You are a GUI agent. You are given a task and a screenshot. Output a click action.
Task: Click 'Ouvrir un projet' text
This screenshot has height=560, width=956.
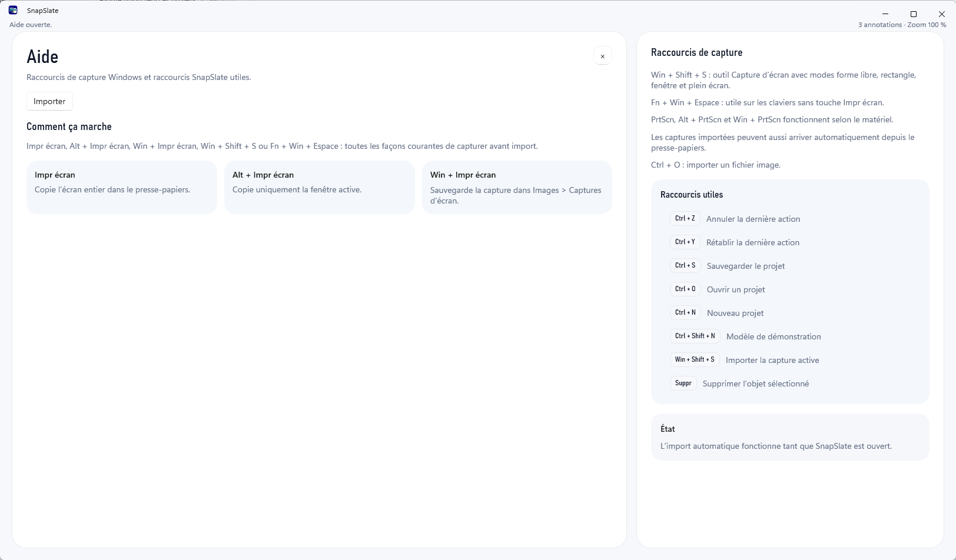point(736,289)
